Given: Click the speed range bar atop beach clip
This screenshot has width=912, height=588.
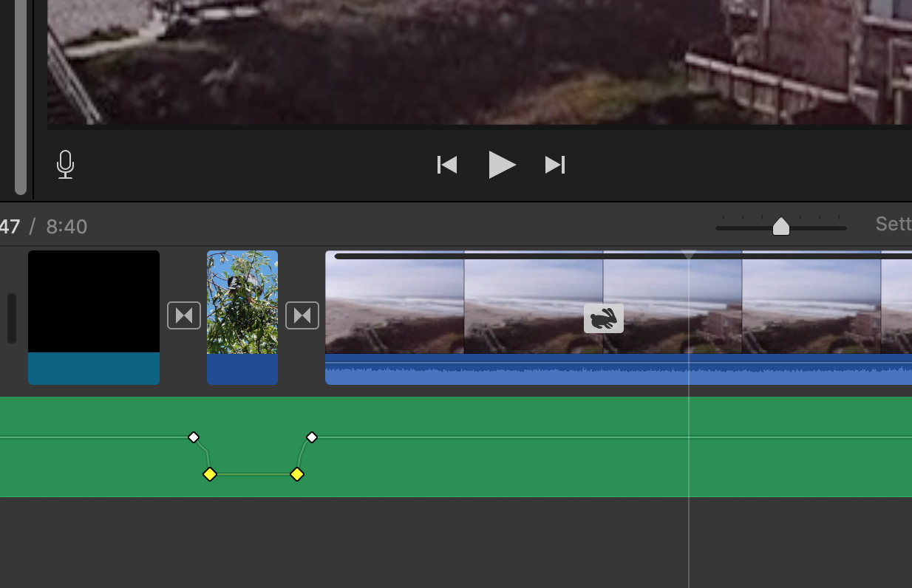Looking at the screenshot, I should pyautogui.click(x=623, y=256).
